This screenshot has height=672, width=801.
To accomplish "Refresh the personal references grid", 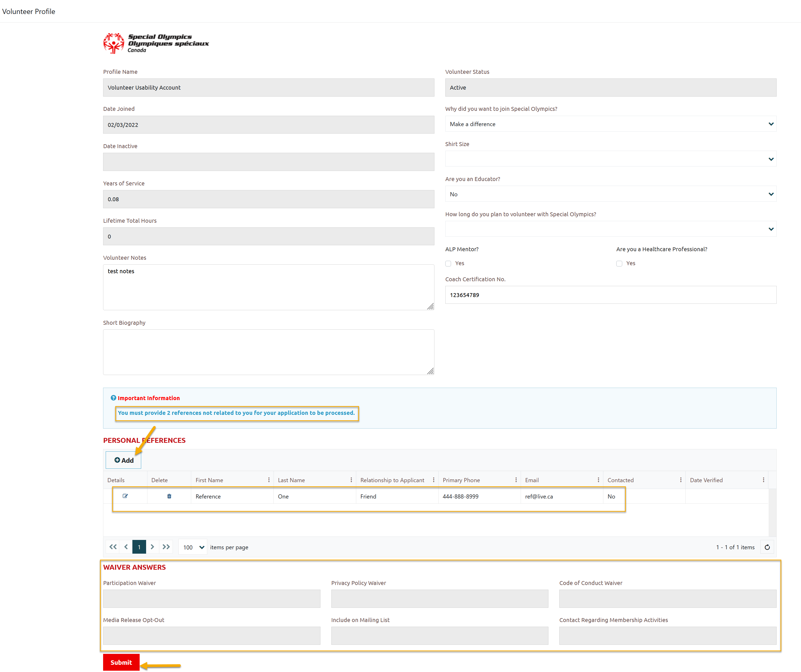I will (x=767, y=547).
